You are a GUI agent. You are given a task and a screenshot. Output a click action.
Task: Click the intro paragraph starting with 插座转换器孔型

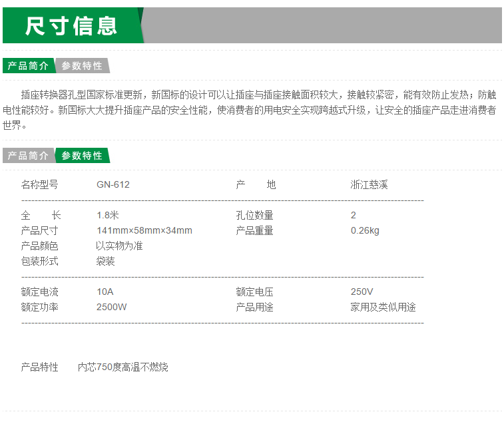pos(250,110)
